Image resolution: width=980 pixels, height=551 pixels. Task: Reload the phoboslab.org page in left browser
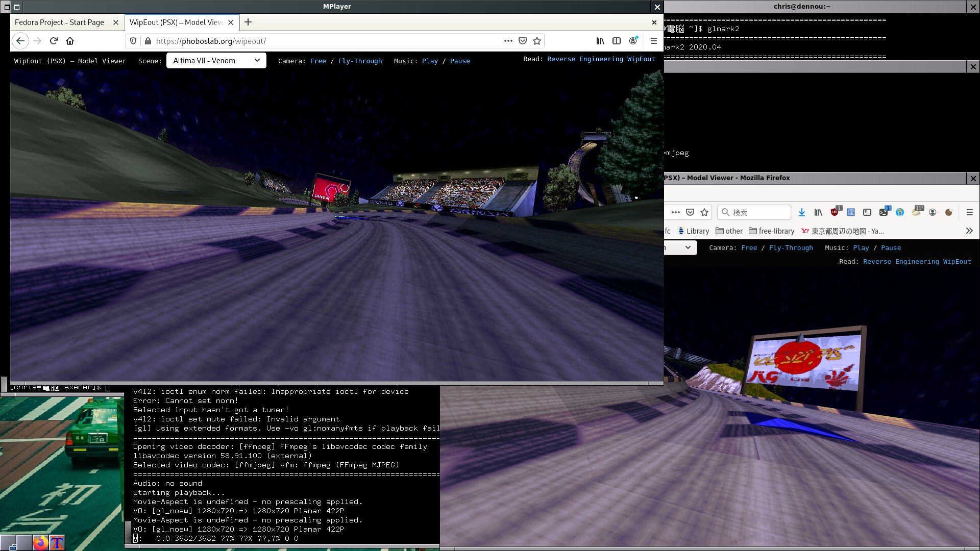54,41
